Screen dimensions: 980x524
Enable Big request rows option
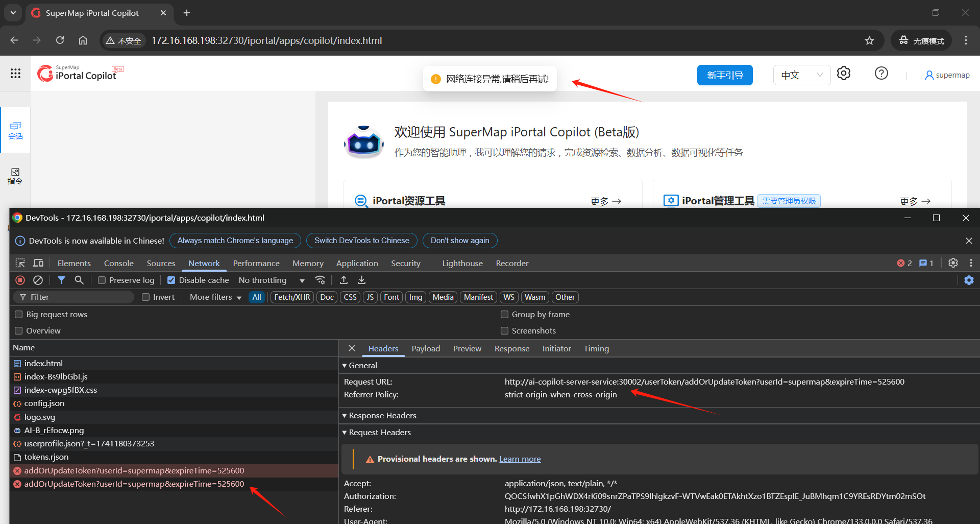click(19, 315)
